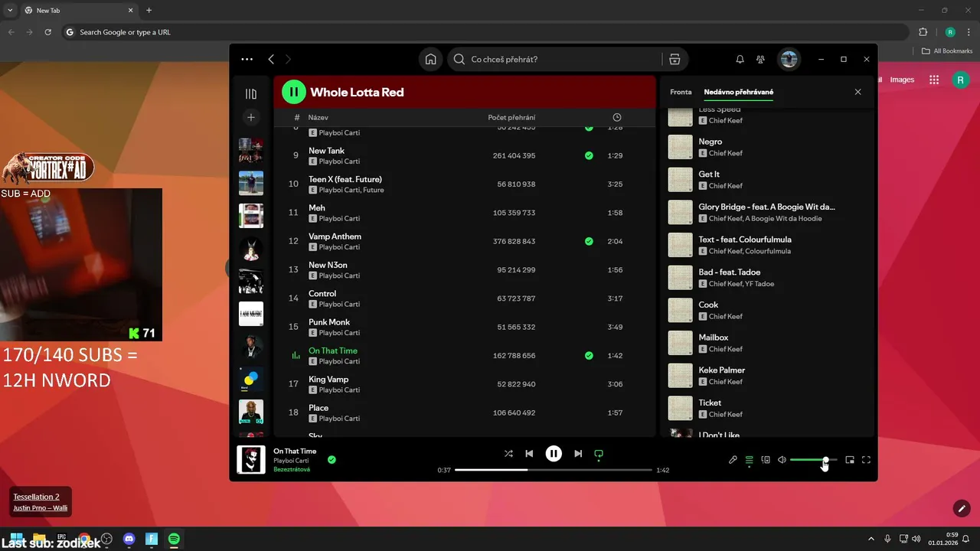
Task: Click the Bezeztrátová lossless label
Action: tap(292, 469)
